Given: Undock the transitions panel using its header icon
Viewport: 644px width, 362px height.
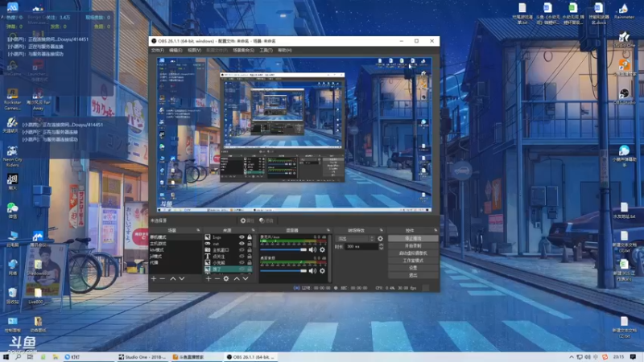Looking at the screenshot, I should [x=381, y=230].
